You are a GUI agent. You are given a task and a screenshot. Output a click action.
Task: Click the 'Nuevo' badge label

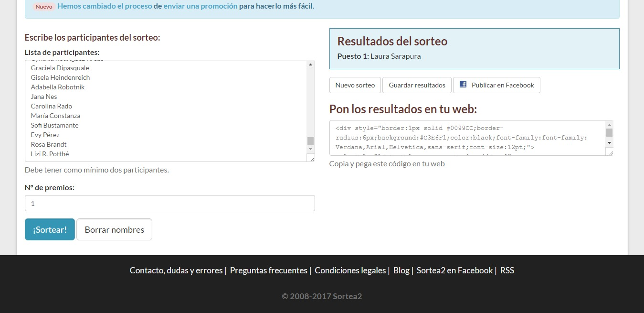44,7
